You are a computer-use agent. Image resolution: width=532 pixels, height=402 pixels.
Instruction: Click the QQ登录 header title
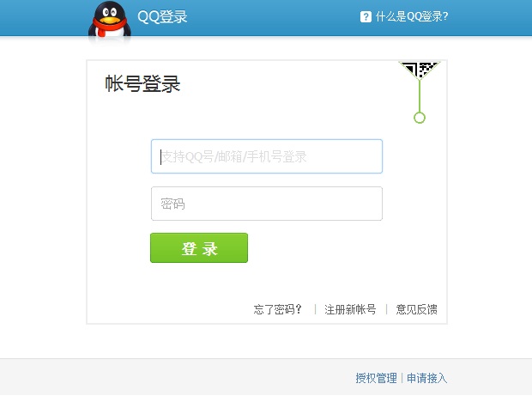[x=162, y=16]
